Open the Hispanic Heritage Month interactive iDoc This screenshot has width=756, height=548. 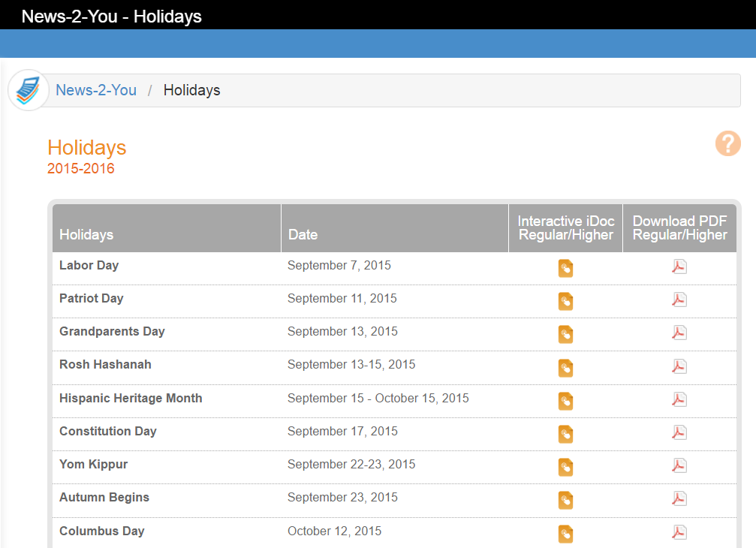565,402
